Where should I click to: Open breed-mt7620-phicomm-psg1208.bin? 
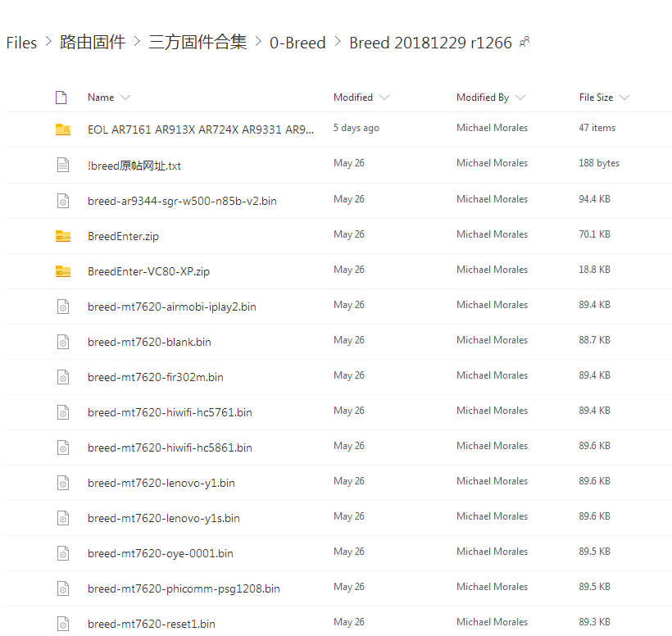[x=184, y=588]
